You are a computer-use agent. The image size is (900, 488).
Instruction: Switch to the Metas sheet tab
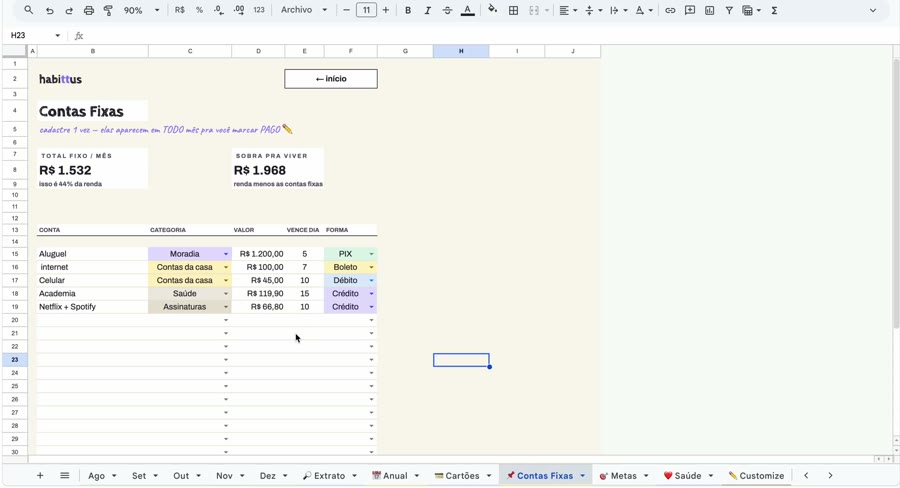point(618,476)
